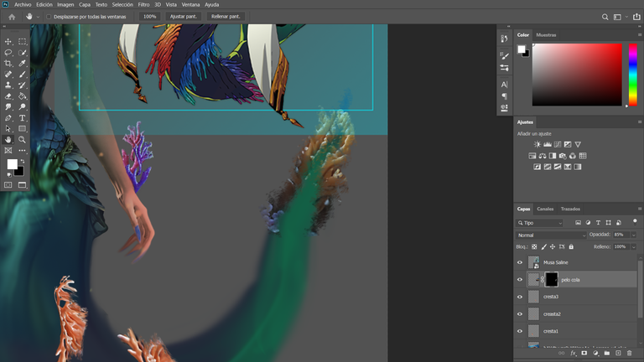Click the Home icon in options bar
The height and width of the screenshot is (362, 644).
tap(12, 17)
